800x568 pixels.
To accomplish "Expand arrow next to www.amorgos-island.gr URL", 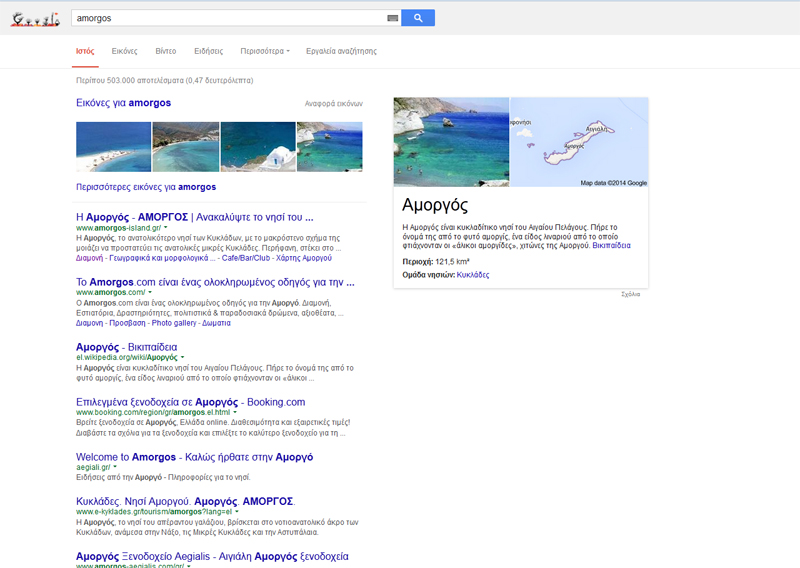I will (165, 228).
